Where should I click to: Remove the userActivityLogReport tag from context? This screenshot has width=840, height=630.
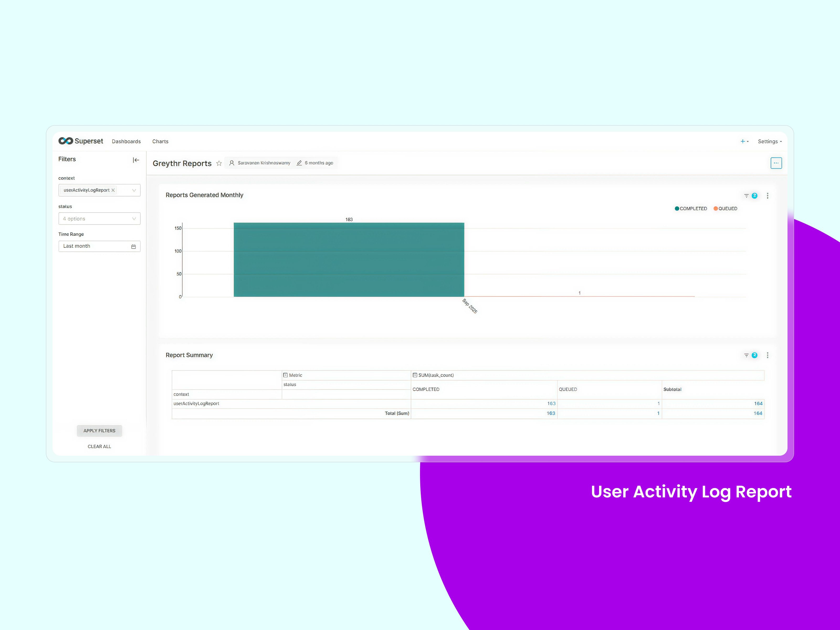point(113,190)
